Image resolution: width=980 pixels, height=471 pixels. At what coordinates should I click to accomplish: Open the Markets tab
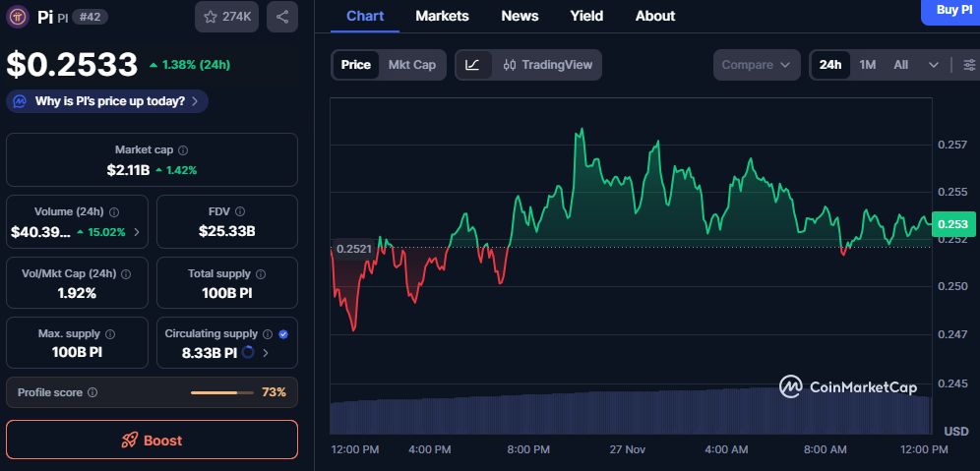[x=442, y=16]
